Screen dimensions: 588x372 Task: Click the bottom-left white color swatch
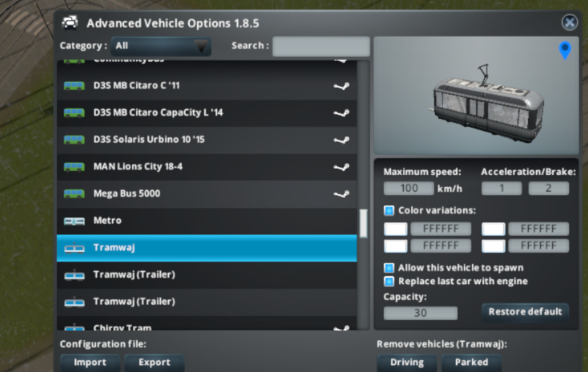click(396, 246)
